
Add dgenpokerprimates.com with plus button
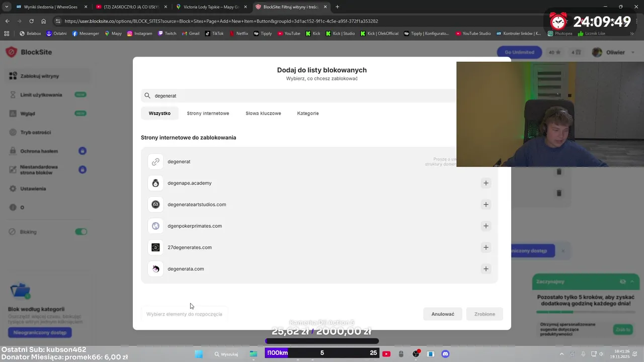pos(486,226)
